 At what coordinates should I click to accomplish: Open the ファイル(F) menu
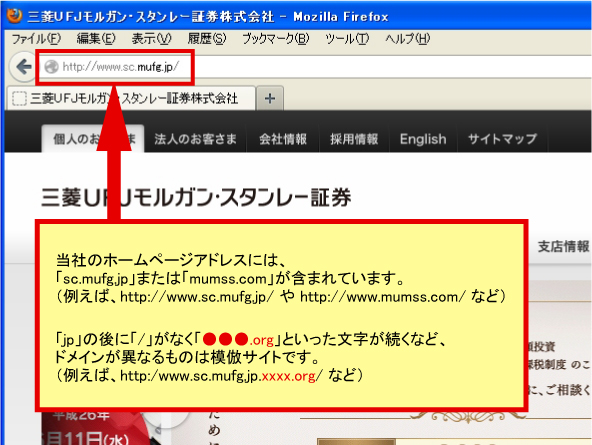click(x=36, y=38)
